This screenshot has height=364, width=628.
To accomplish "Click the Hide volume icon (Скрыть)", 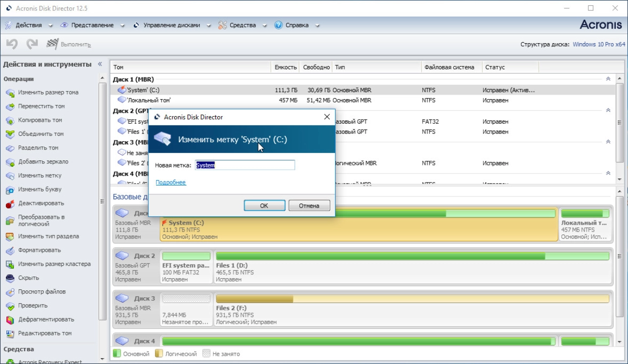I will [10, 278].
